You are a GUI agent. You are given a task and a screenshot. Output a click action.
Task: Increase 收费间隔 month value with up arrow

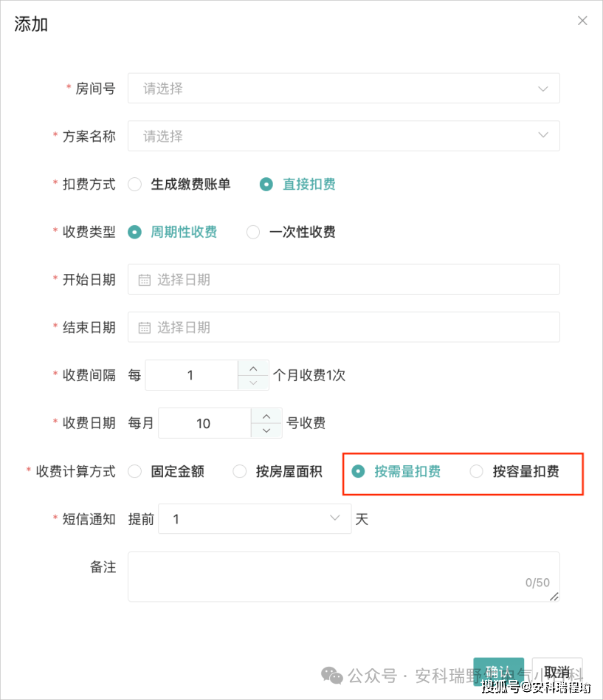tap(253, 368)
